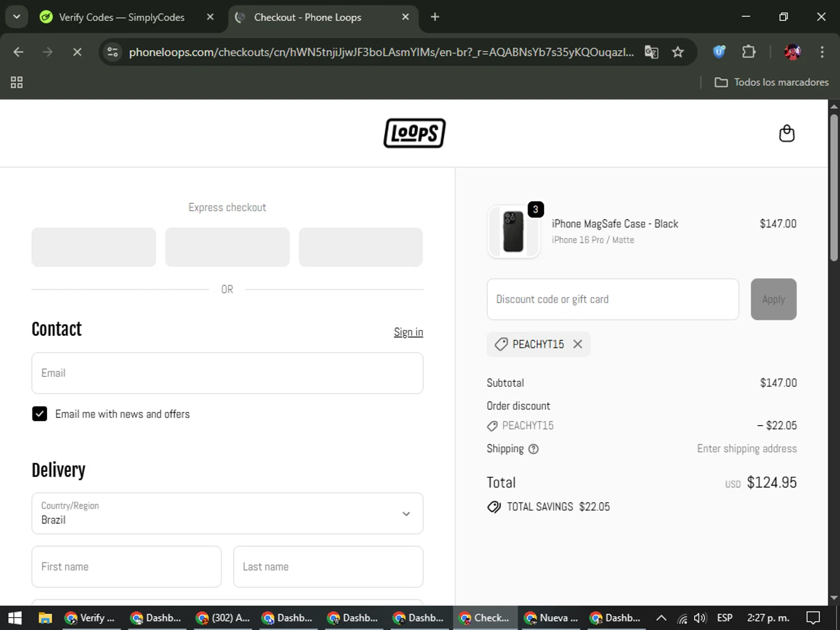Open the shopping bag cart icon
Screen dimensions: 840x630
tap(787, 133)
